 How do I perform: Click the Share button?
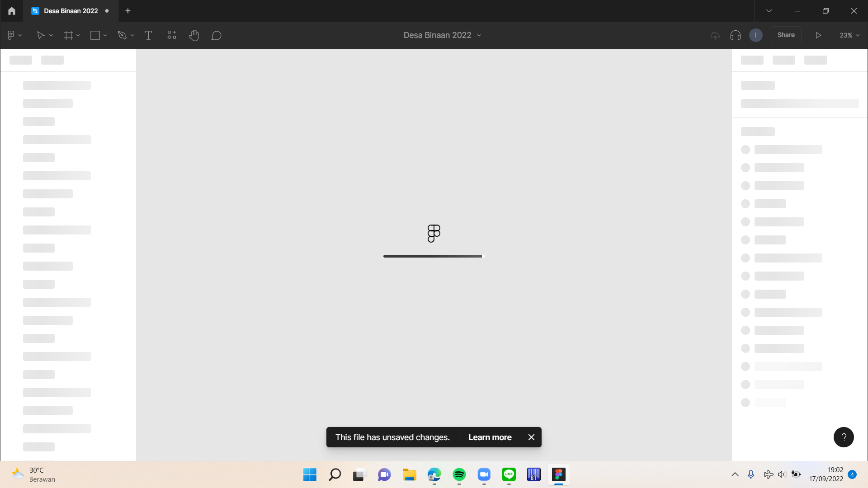tap(786, 35)
